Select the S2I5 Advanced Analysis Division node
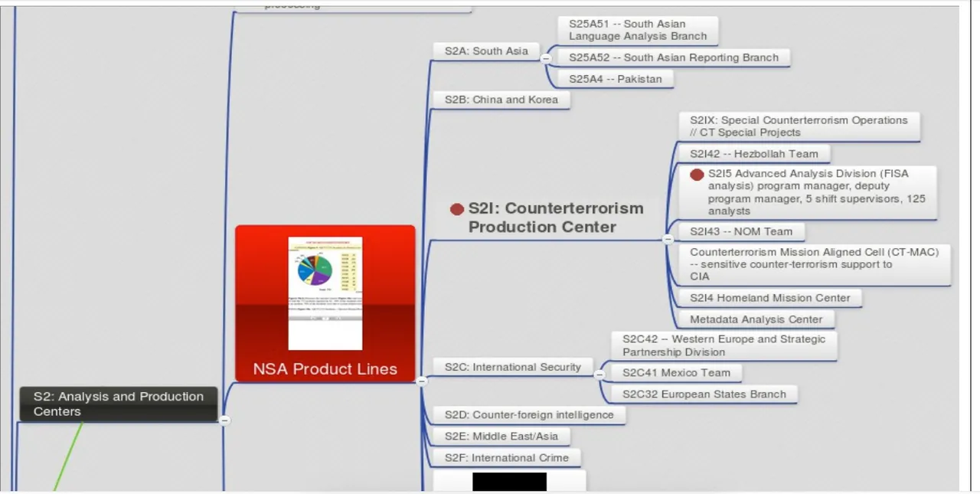 coord(808,192)
